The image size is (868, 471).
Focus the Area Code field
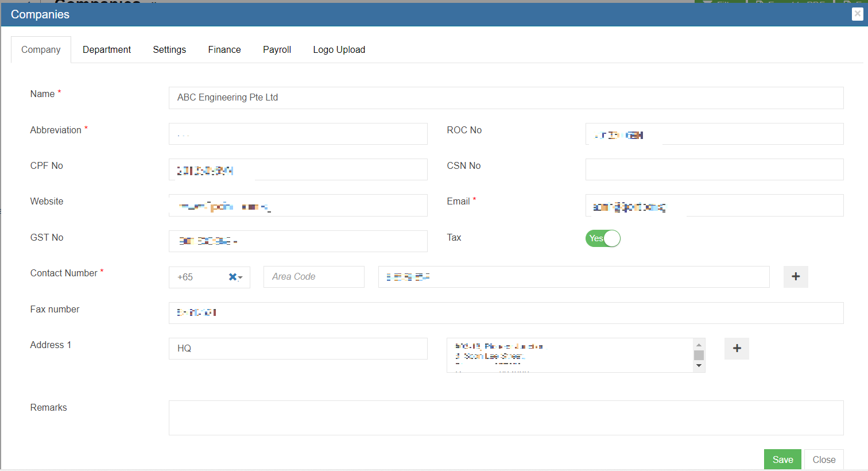point(313,277)
